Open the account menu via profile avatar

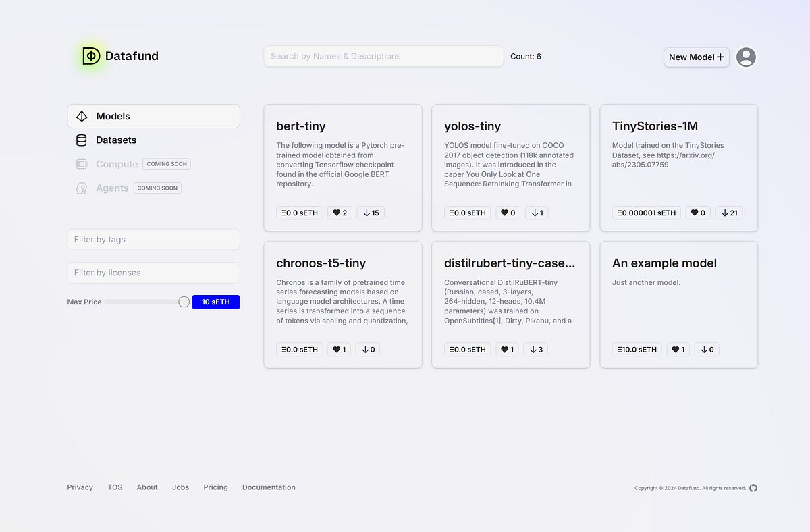point(745,57)
